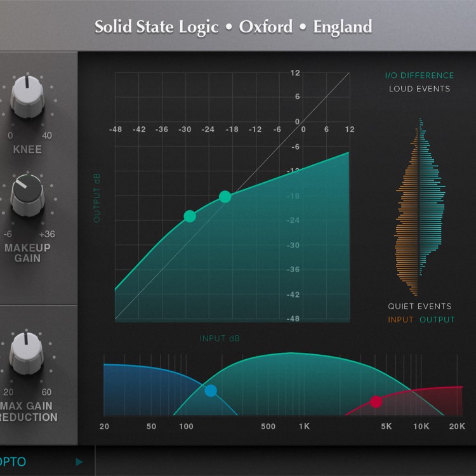Click the LOUD EVENTS label
This screenshot has height=476, width=476.
420,89
